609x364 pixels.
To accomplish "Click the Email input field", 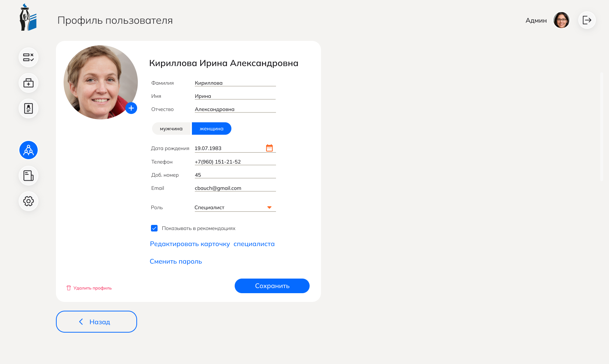I will tap(235, 188).
